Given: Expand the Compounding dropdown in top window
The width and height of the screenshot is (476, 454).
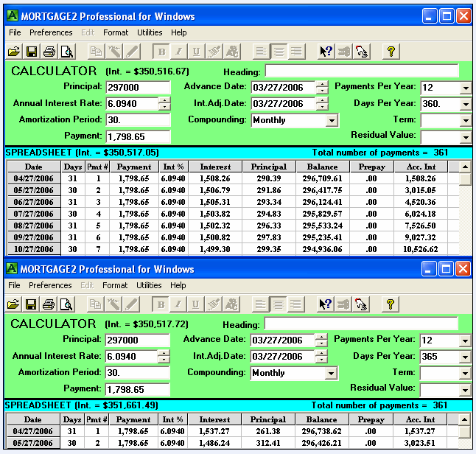Looking at the screenshot, I should 332,120.
